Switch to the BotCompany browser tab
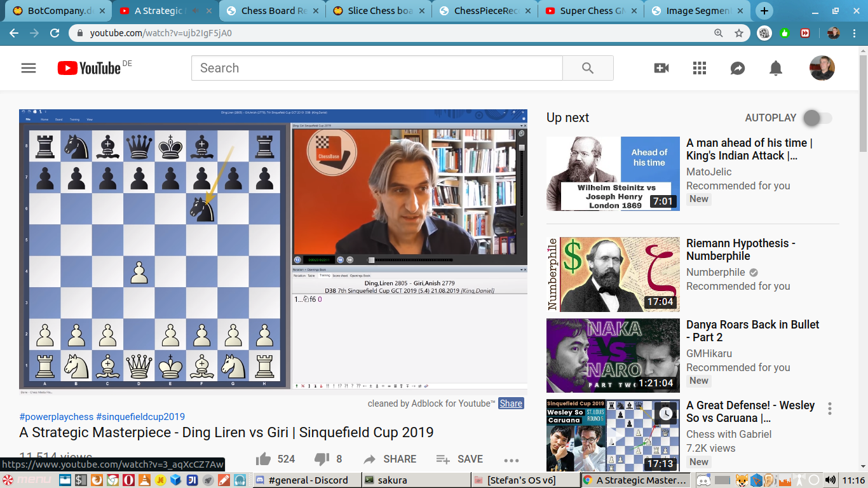 (57, 11)
